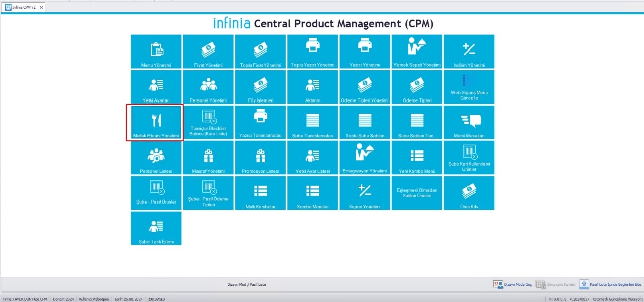Open the Kupon Yönetimi tile
The height and width of the screenshot is (302, 644).
tap(365, 193)
